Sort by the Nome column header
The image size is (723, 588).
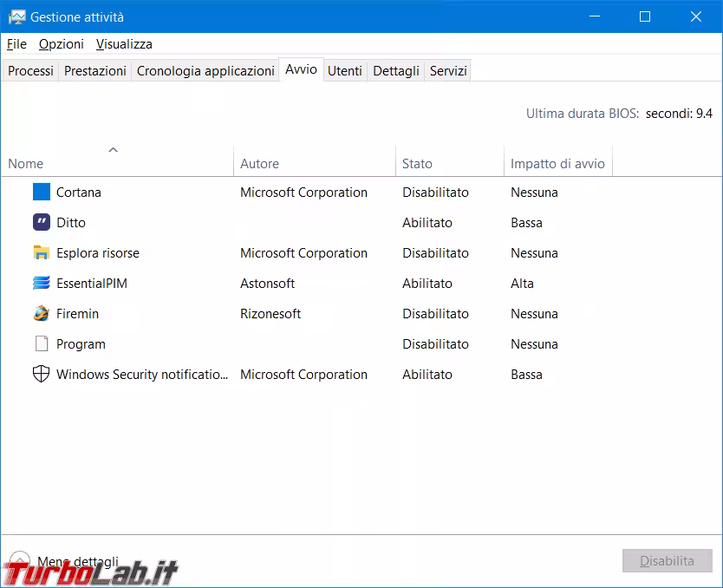click(x=26, y=163)
